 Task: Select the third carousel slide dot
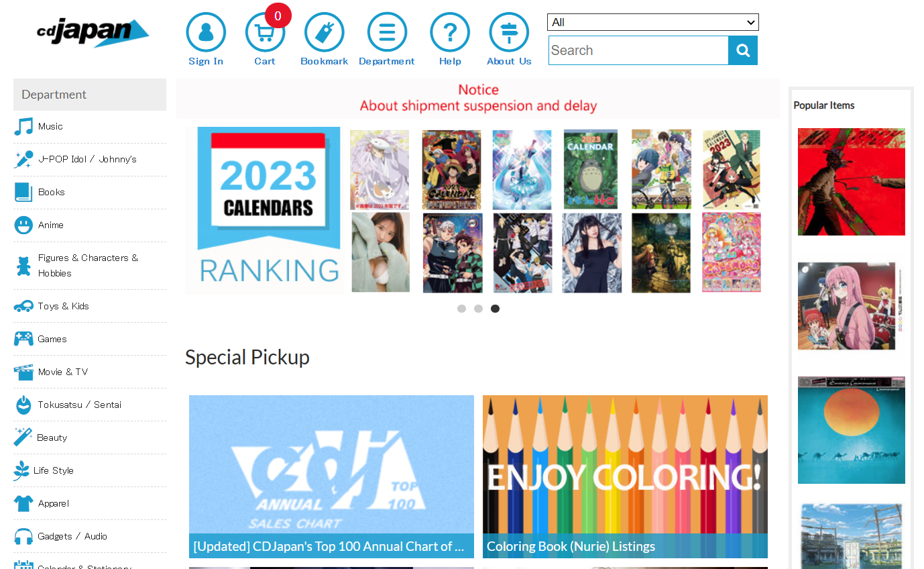pyautogui.click(x=495, y=309)
